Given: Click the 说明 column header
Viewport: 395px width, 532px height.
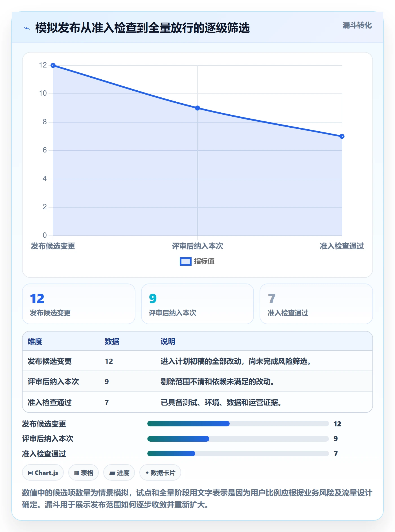Looking at the screenshot, I should (x=168, y=342).
